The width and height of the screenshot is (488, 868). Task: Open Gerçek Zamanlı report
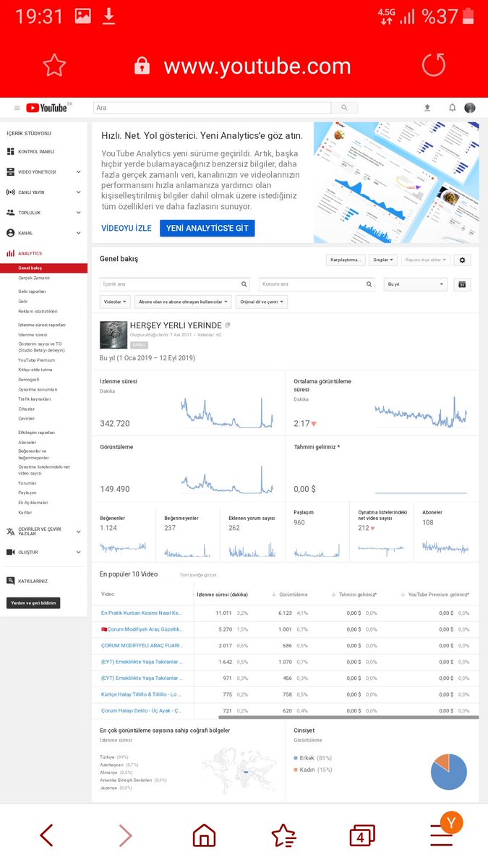click(x=34, y=278)
